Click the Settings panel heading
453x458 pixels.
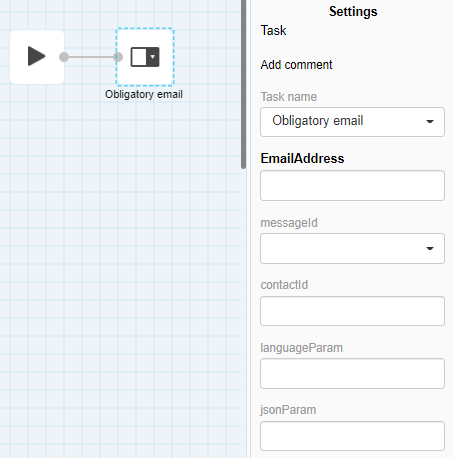353,12
